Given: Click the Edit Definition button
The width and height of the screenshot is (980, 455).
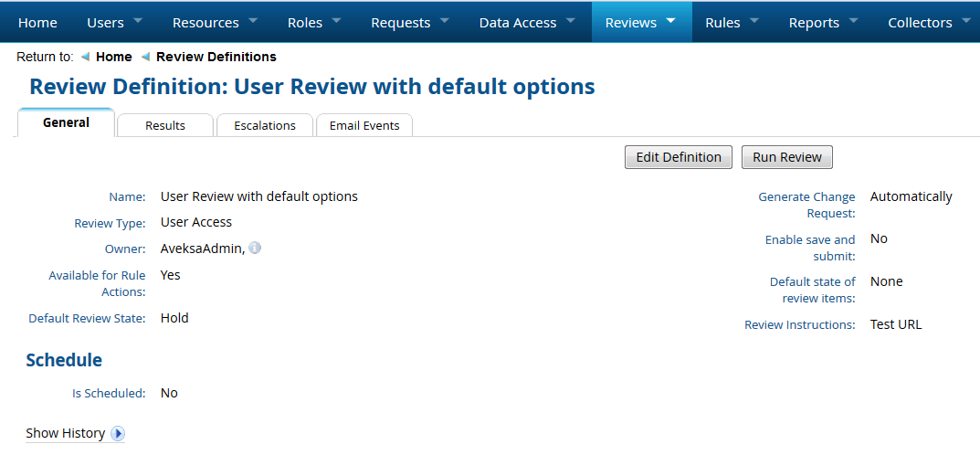Looking at the screenshot, I should [679, 157].
